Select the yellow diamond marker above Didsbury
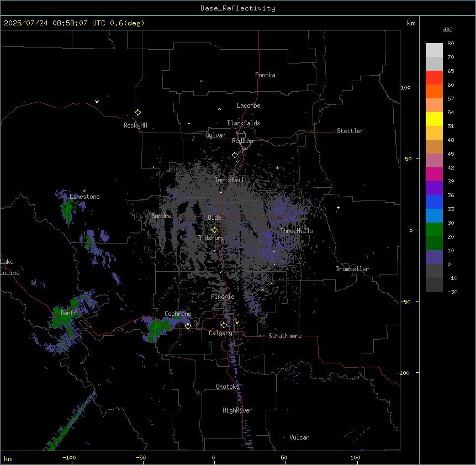The image size is (476, 465). tap(214, 230)
